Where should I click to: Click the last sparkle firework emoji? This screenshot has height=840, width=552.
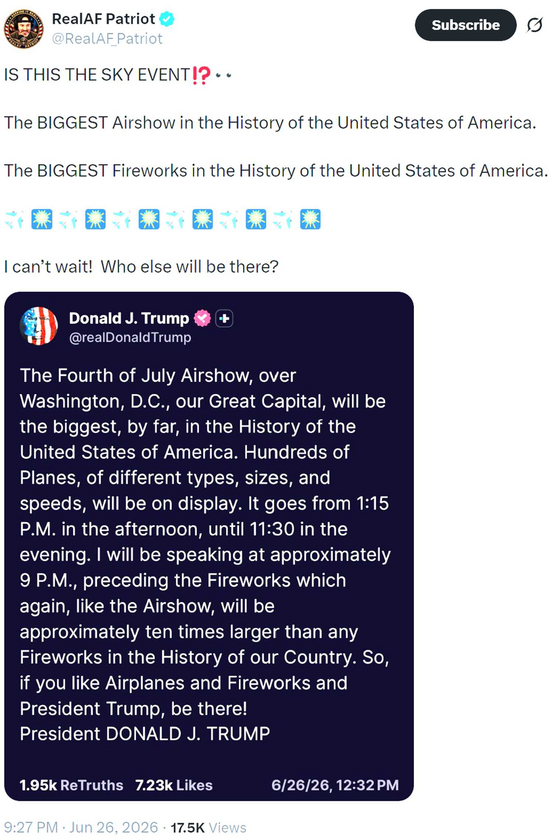pos(310,219)
